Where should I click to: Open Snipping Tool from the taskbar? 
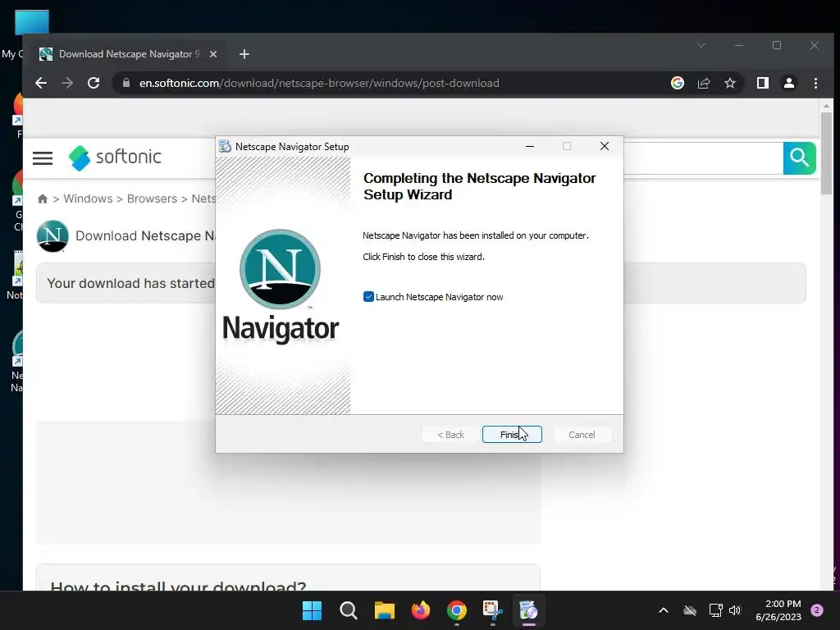tap(493, 610)
